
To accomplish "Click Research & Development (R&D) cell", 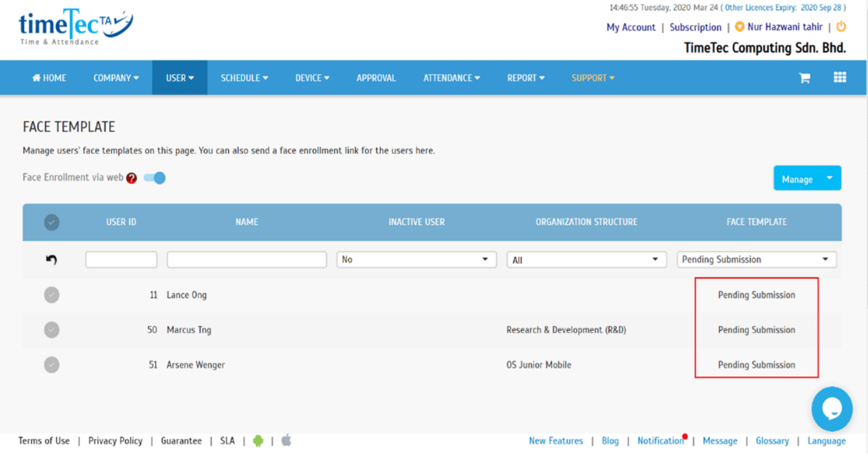I will tap(566, 330).
